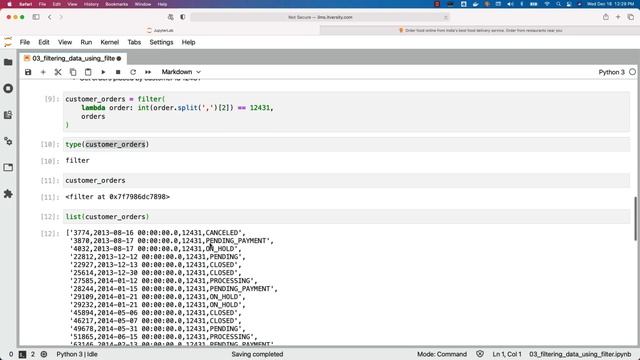
Task: Open the JupyterLab Help menu
Action: tap(189, 42)
